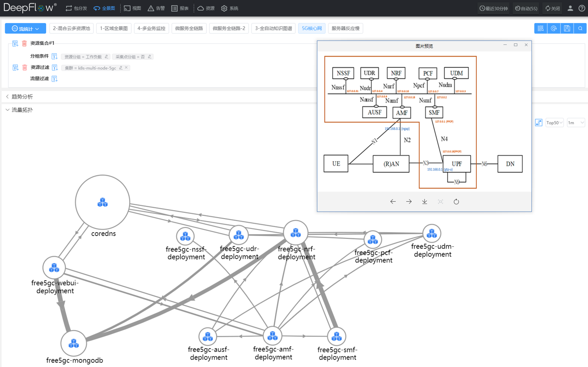Screen dimensions: 588x367
Task: Switch to 3-全自动知识图谱 tab
Action: [x=274, y=29]
